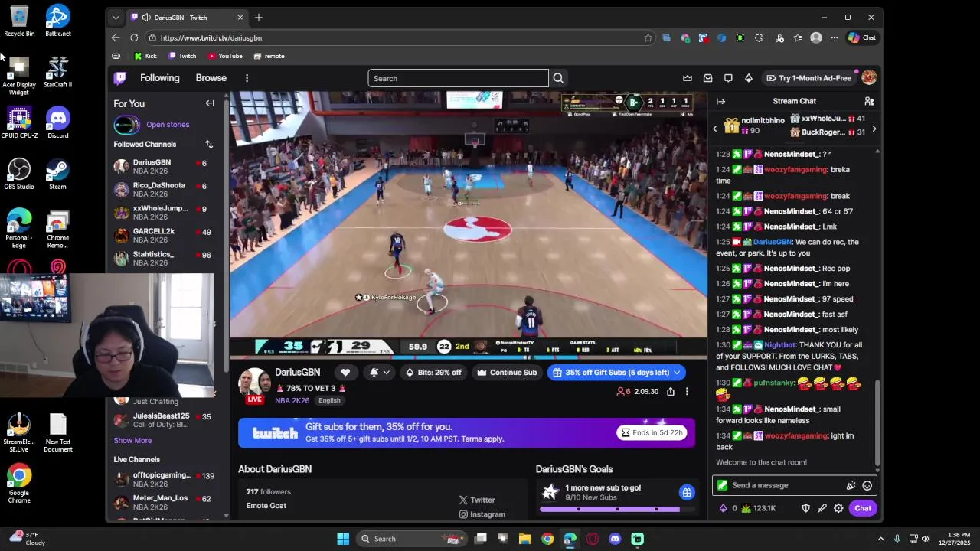980x551 pixels.
Task: Send message with purple Chat button
Action: (x=863, y=508)
